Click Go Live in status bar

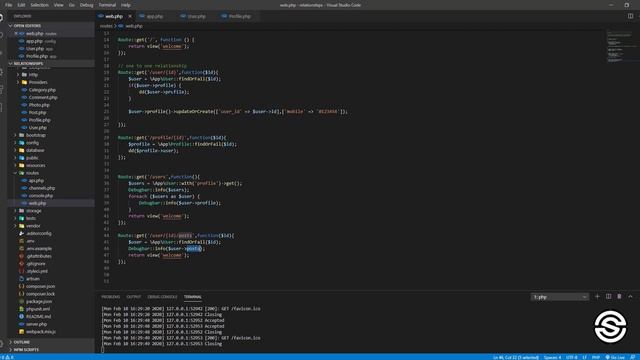615,357
